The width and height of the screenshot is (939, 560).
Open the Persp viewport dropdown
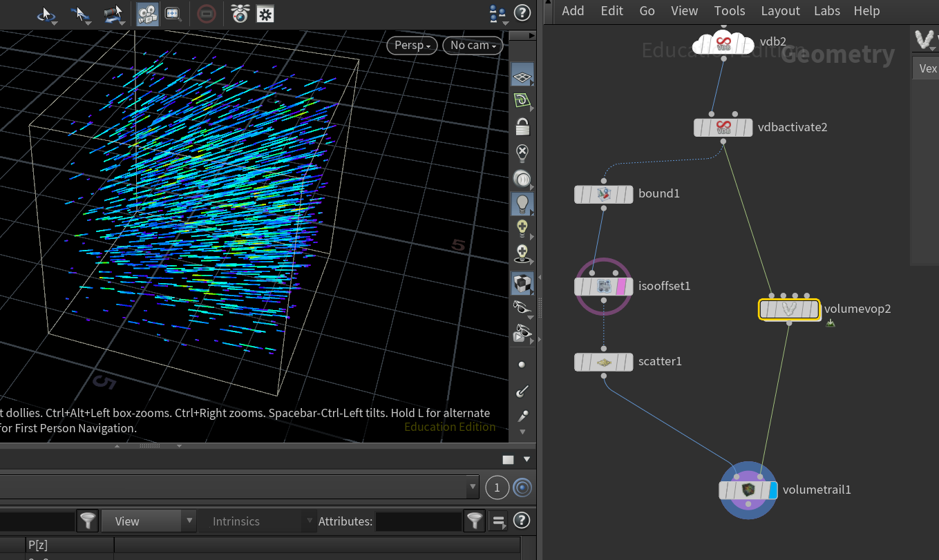(x=412, y=45)
